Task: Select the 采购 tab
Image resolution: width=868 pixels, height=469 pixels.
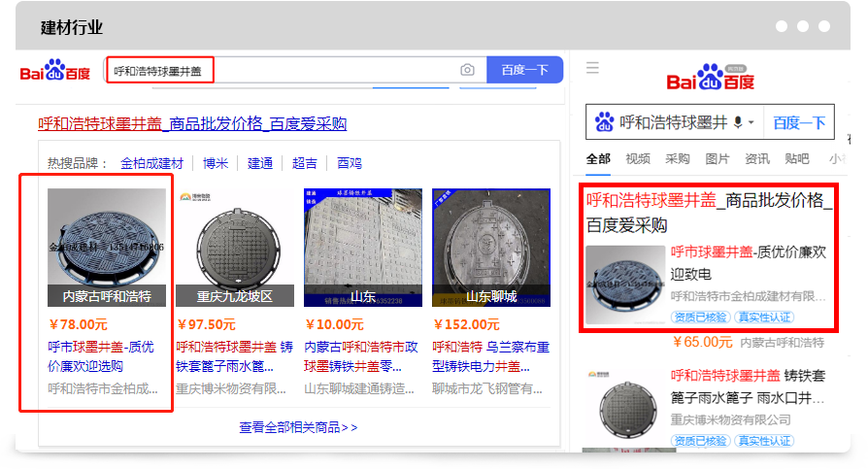Action: pyautogui.click(x=677, y=158)
